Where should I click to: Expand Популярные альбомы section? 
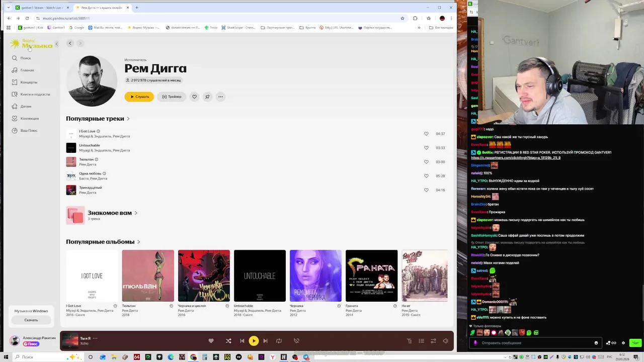point(103,242)
